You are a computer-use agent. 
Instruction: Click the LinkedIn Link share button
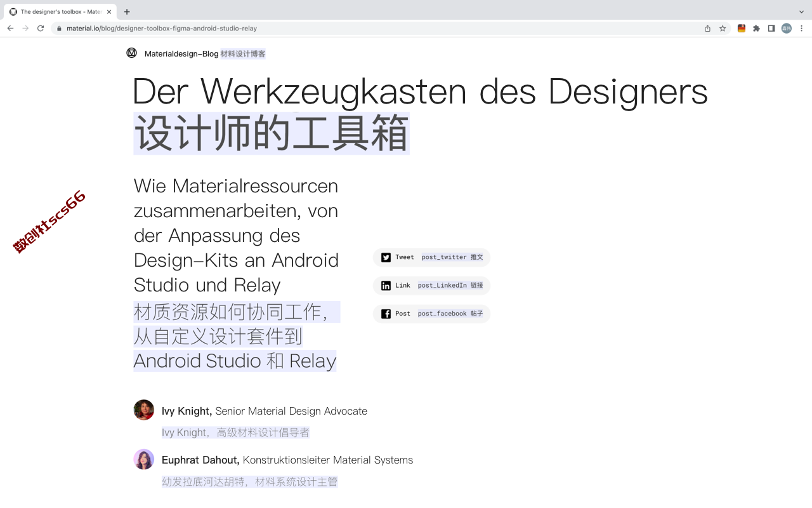tap(431, 286)
